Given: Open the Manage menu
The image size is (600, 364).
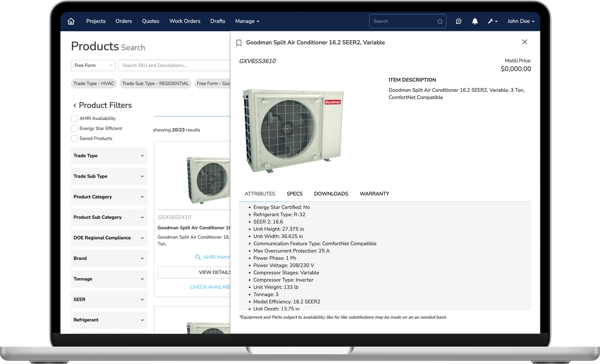Looking at the screenshot, I should click(x=247, y=21).
